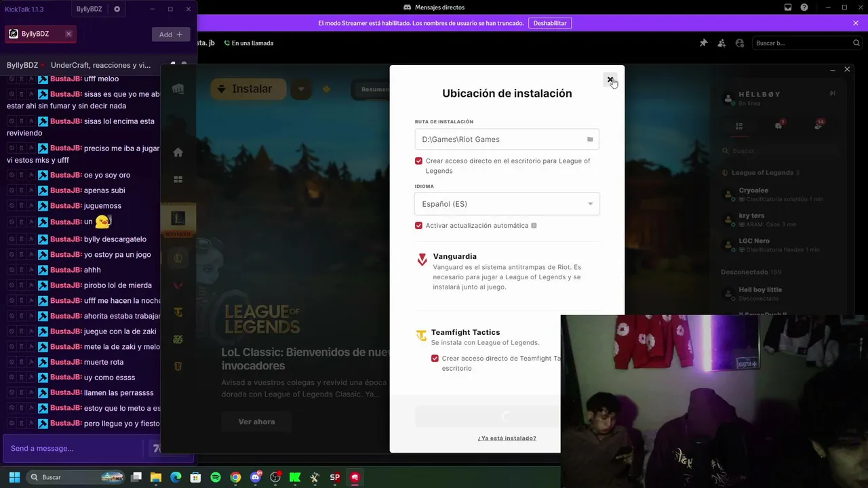Browse folder icon in installation path
Image resolution: width=868 pixels, height=488 pixels.
pos(590,140)
